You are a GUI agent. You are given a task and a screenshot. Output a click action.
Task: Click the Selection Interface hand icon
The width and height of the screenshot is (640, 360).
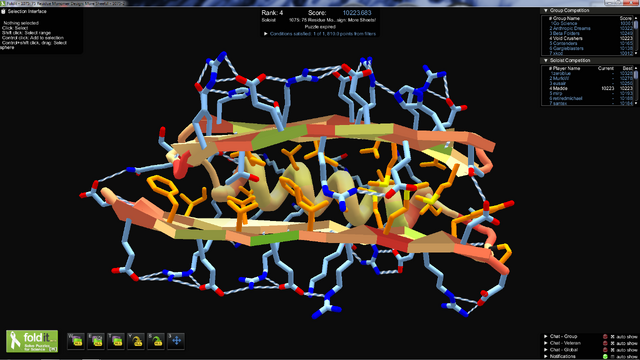coord(3,11)
